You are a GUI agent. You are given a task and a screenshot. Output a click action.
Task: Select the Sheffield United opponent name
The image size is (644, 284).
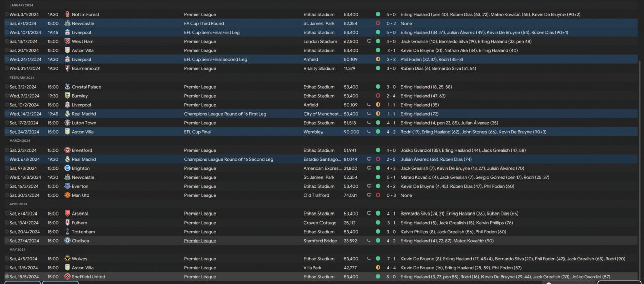(89, 277)
